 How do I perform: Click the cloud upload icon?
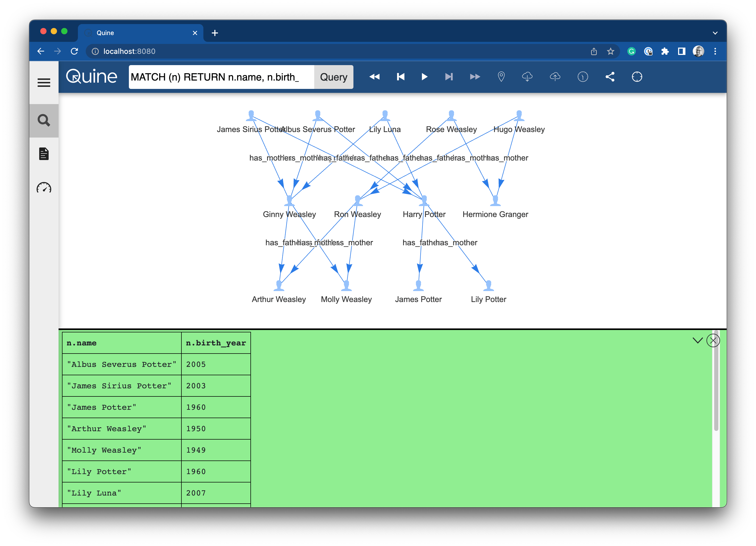pos(555,77)
